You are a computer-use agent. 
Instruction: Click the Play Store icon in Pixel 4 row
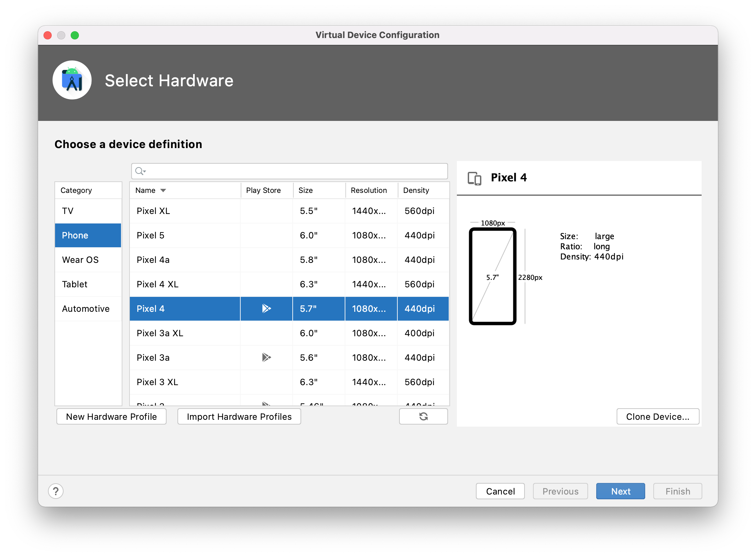click(267, 308)
